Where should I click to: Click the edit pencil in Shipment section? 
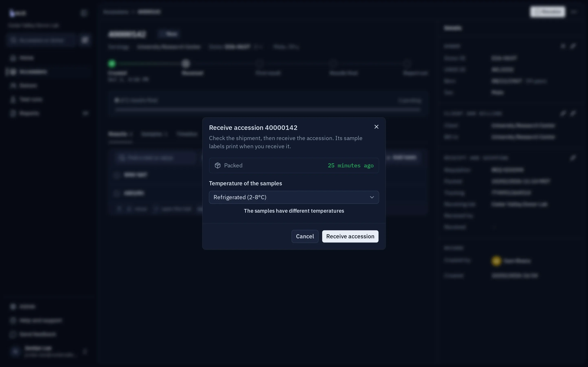(x=573, y=158)
